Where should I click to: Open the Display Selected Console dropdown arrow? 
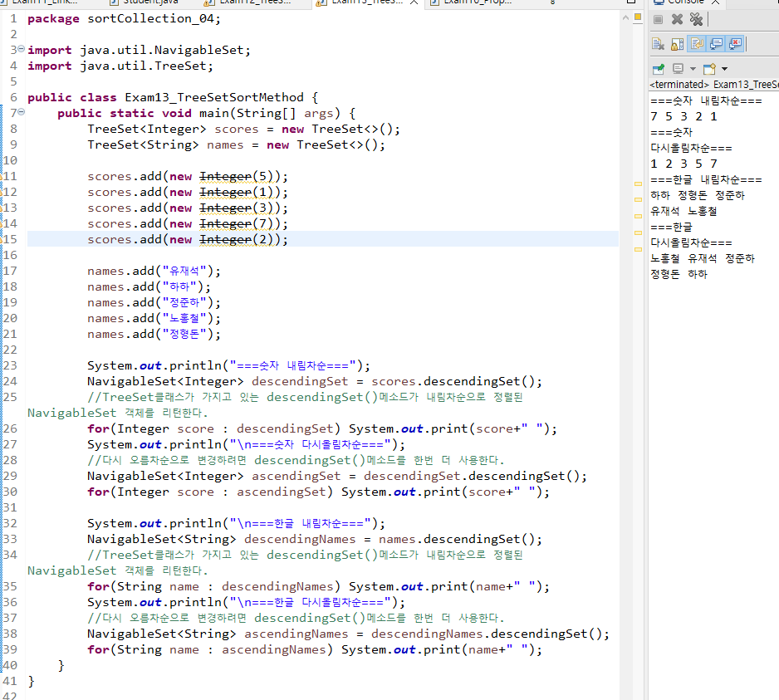coord(693,69)
